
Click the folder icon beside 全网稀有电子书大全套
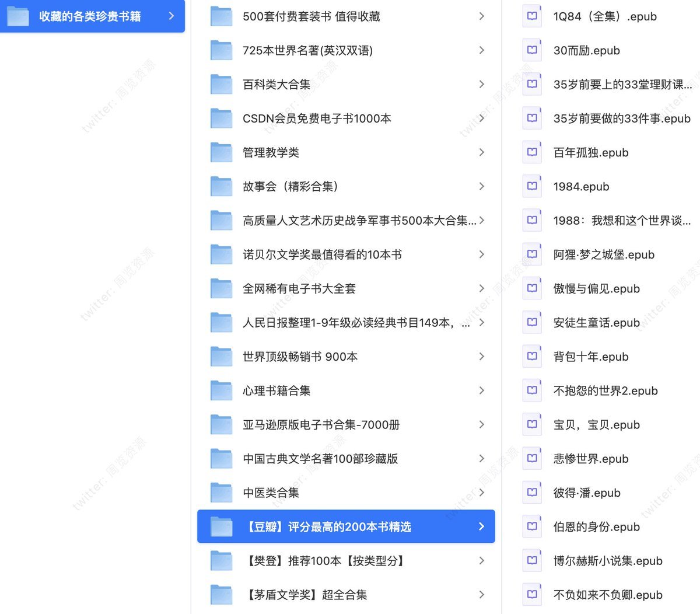(x=221, y=288)
